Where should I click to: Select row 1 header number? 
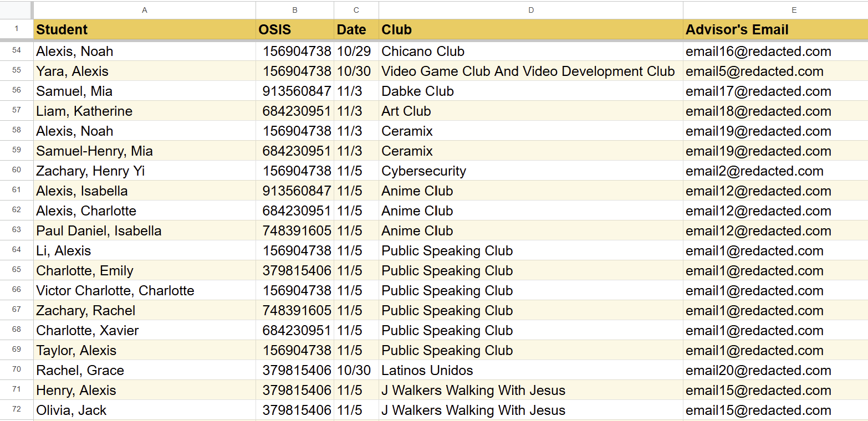point(17,29)
